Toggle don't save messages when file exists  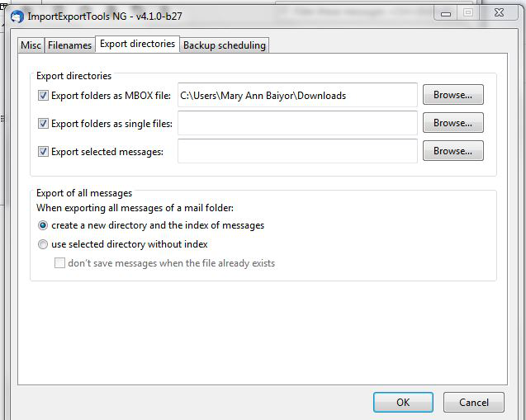[x=59, y=263]
